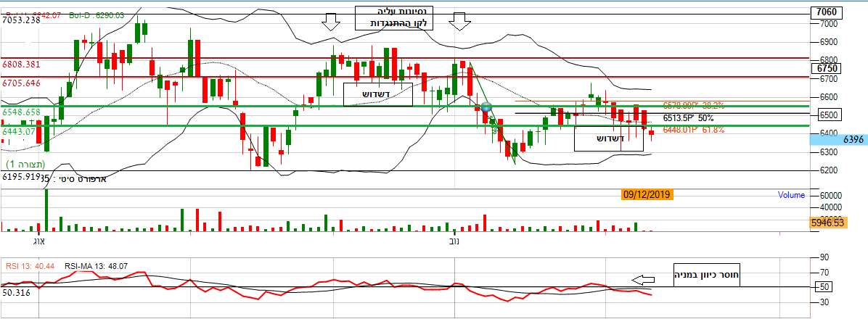Click the RSI 13: 40.44 indicator label
The image size is (868, 319).
click(28, 266)
